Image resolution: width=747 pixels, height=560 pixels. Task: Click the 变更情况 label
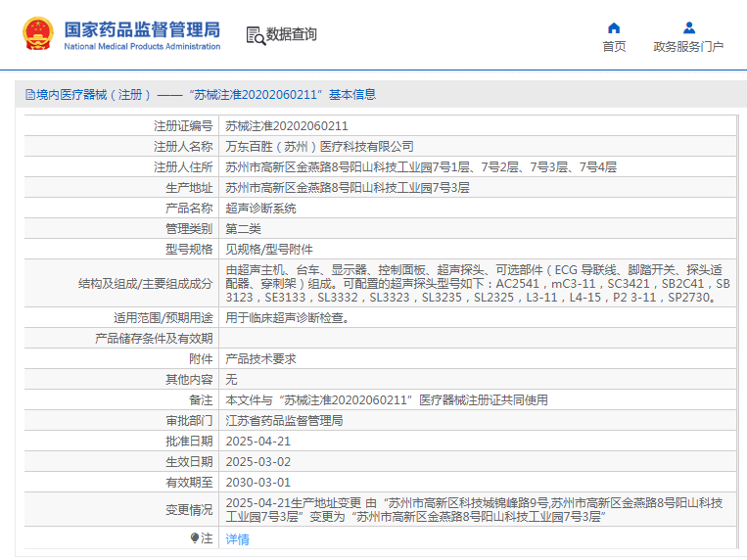pos(189,509)
